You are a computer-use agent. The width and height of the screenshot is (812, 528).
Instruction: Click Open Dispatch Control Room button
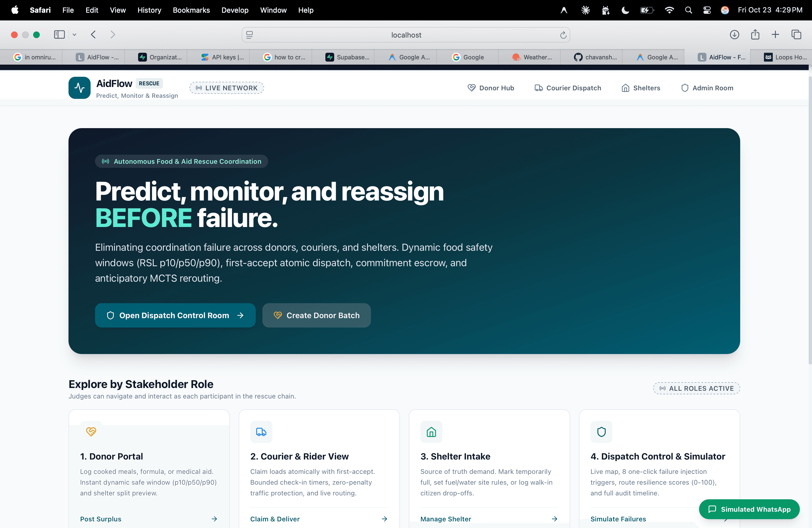175,315
